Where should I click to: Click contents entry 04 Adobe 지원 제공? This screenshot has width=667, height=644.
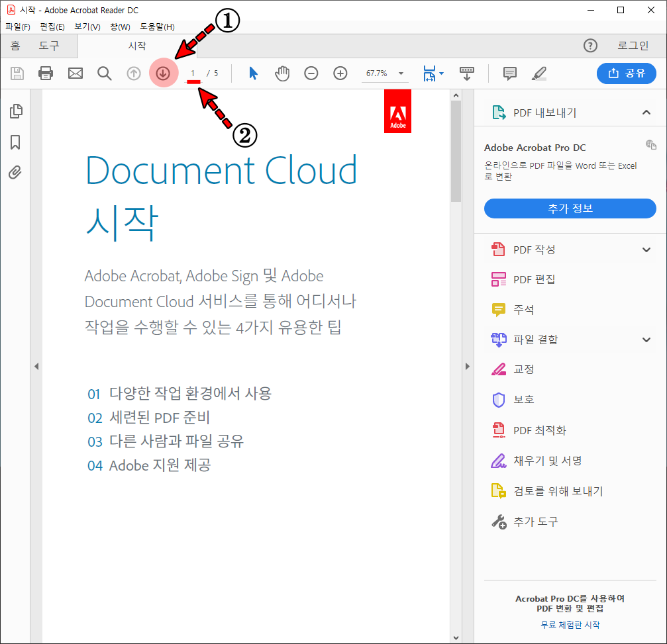[x=149, y=465]
